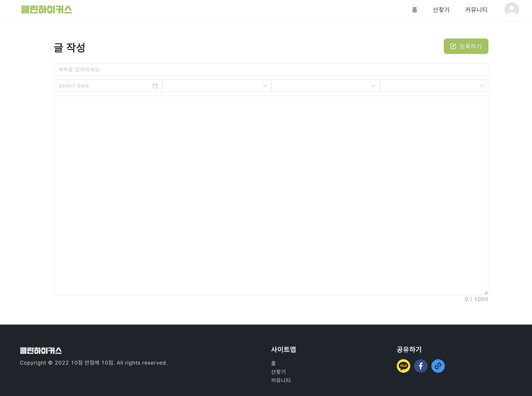The width and height of the screenshot is (532, 396).
Task: Grab the textarea resize handle corner
Action: click(x=486, y=293)
